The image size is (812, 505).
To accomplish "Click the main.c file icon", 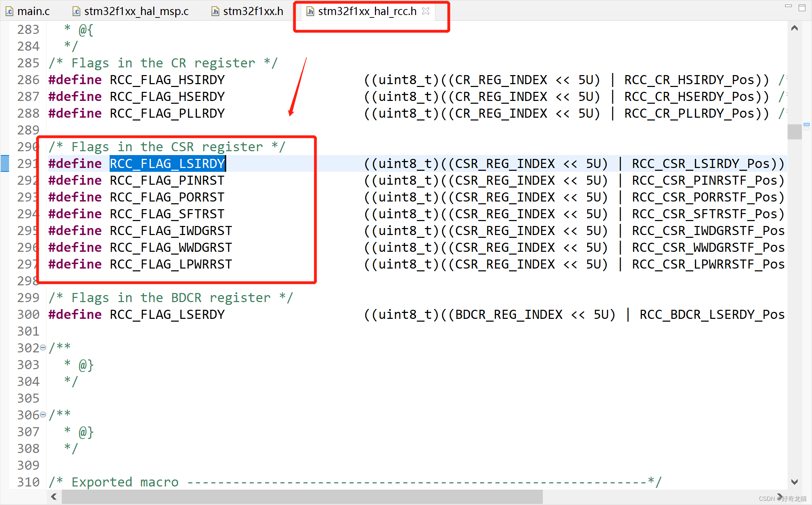I will [10, 12].
